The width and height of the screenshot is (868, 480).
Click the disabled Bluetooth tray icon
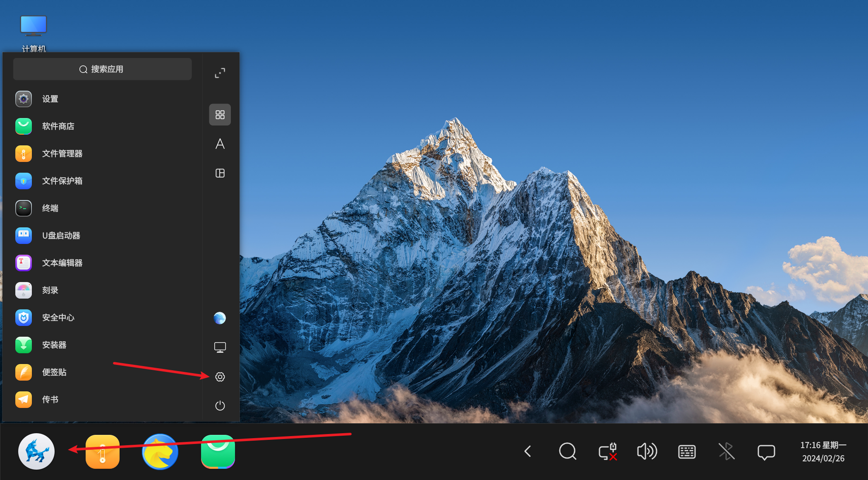(726, 451)
